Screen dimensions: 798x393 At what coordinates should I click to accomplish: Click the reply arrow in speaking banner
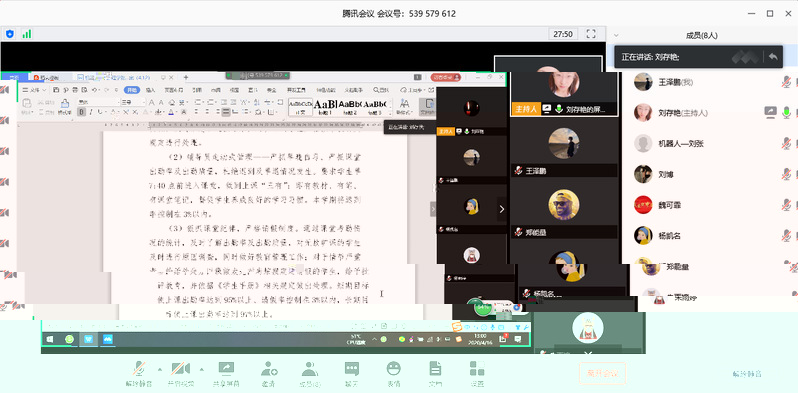(773, 57)
